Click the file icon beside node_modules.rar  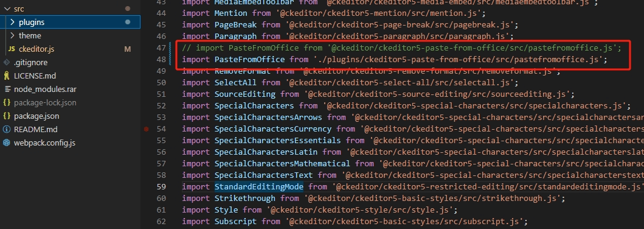[x=7, y=89]
